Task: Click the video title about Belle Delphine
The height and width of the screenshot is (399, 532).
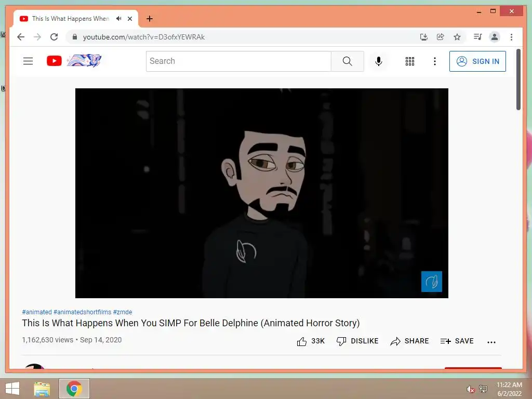Action: pos(191,323)
